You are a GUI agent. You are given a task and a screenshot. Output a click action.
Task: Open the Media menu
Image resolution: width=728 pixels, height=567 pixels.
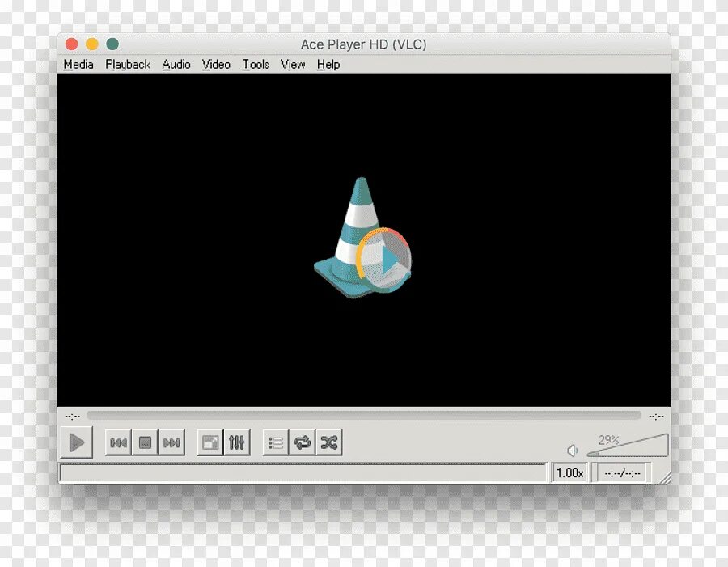78,65
